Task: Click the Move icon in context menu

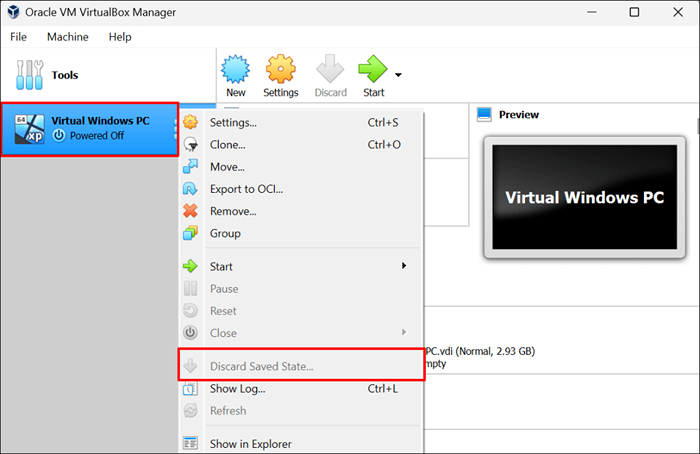Action: [x=190, y=167]
